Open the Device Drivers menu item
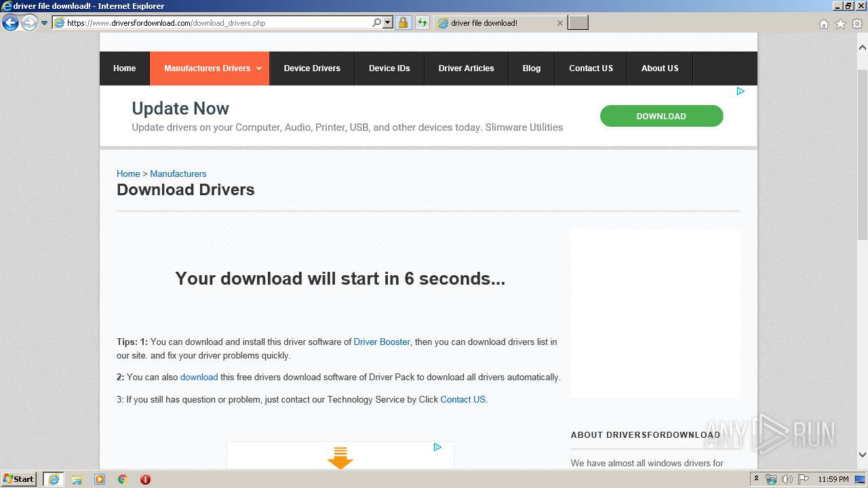The width and height of the screenshot is (868, 488). tap(312, 68)
